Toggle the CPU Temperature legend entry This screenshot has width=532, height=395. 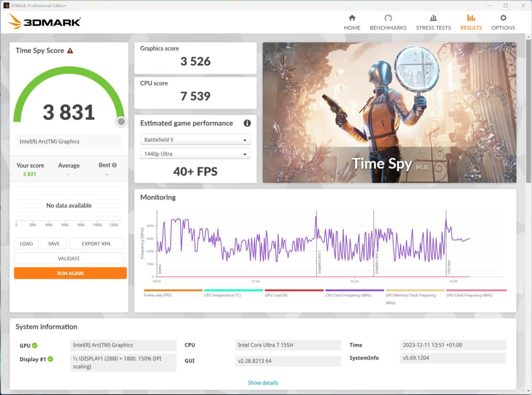(234, 293)
